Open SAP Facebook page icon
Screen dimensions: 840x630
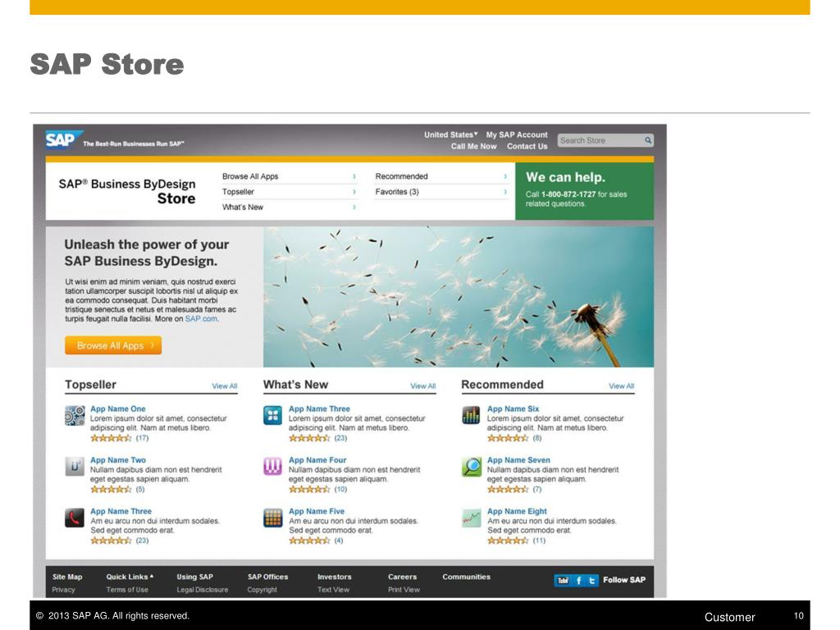tap(578, 580)
